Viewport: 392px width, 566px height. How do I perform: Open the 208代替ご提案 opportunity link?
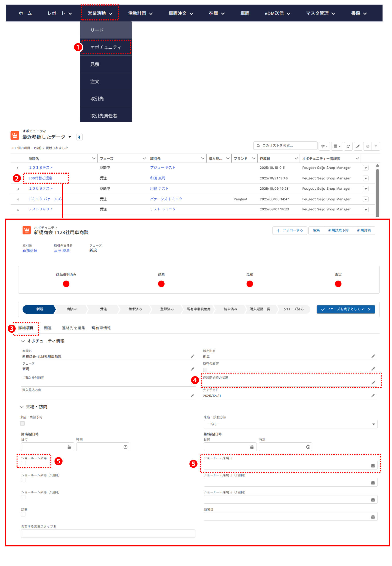[x=40, y=178]
